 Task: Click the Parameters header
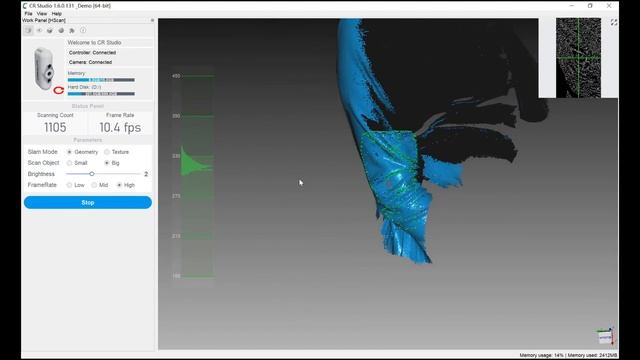point(88,140)
